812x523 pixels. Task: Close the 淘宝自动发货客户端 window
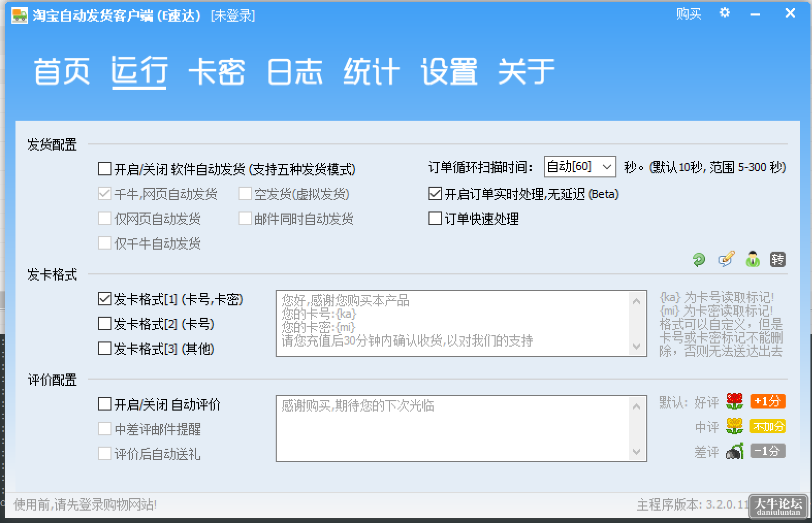(790, 13)
